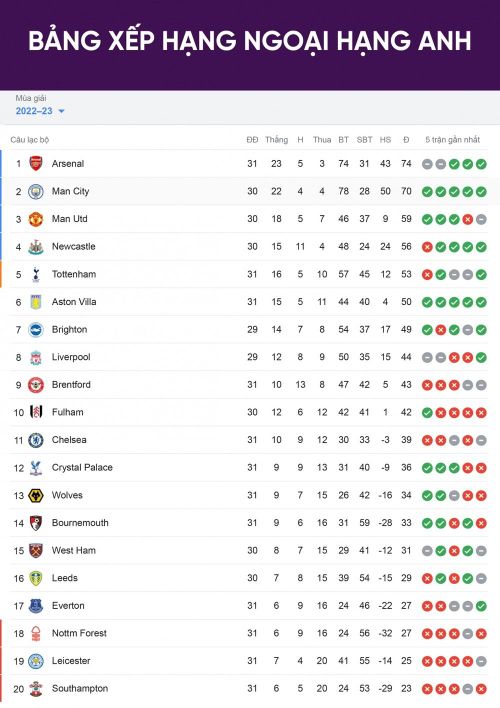Click the Man City club crest
500x708 pixels.
pyautogui.click(x=36, y=191)
